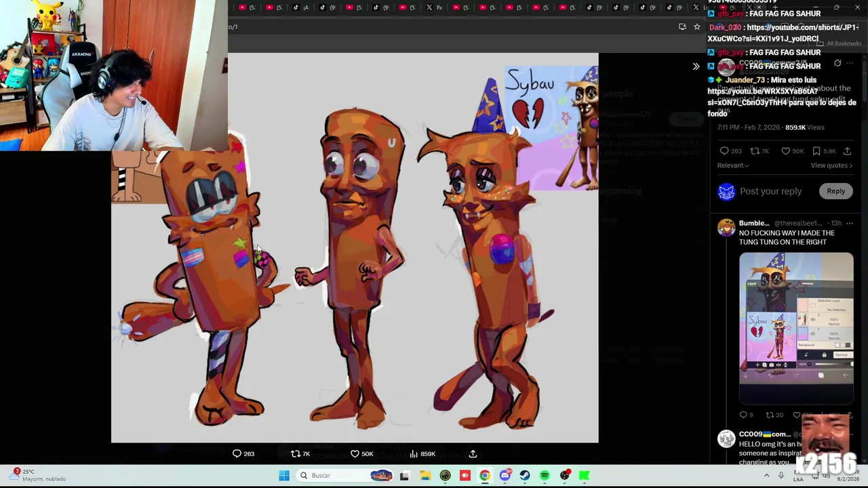Open the green app icon on the taskbar
The width and height of the screenshot is (868, 488).
[585, 476]
